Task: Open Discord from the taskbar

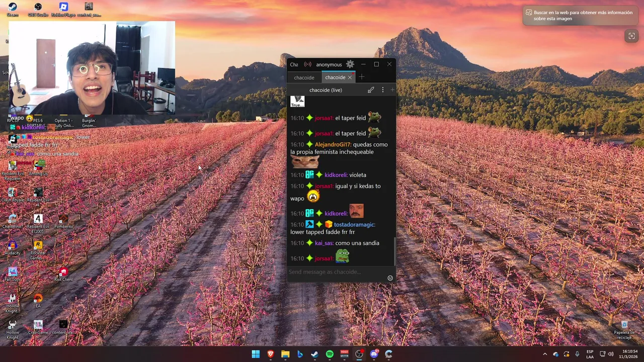Action: [x=374, y=354]
